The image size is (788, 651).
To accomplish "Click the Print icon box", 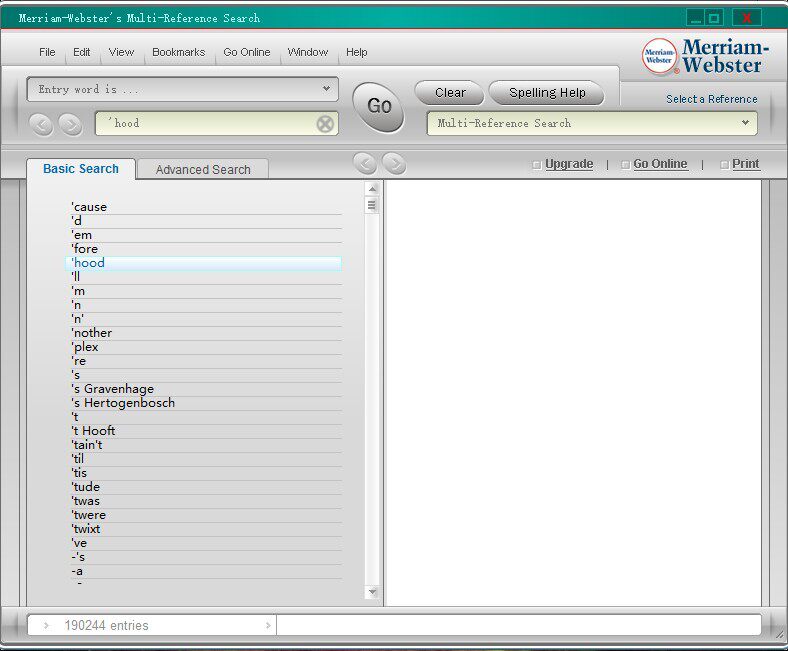I will (724, 164).
